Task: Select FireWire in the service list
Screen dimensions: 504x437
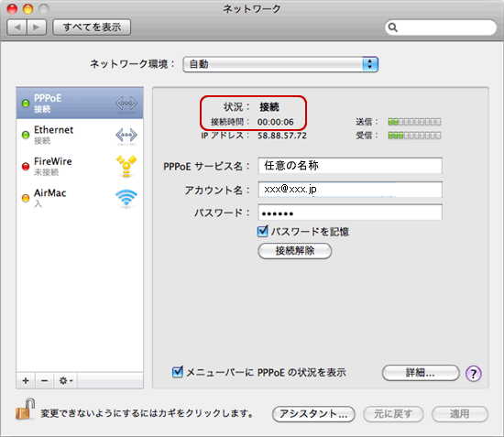Action: click(80, 167)
